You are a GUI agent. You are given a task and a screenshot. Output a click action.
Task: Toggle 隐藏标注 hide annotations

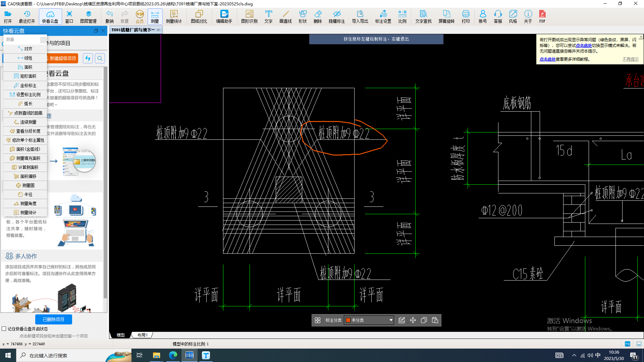click(337, 16)
